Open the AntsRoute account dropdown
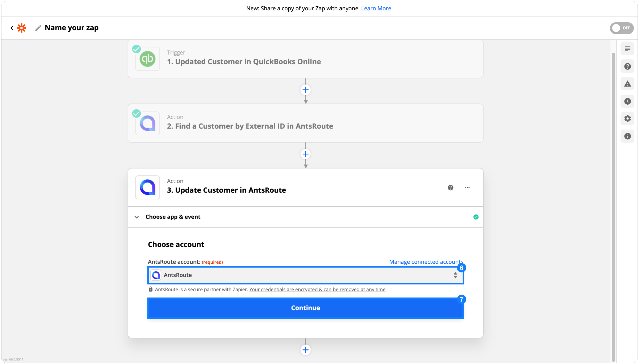This screenshot has height=364, width=639. pos(306,275)
